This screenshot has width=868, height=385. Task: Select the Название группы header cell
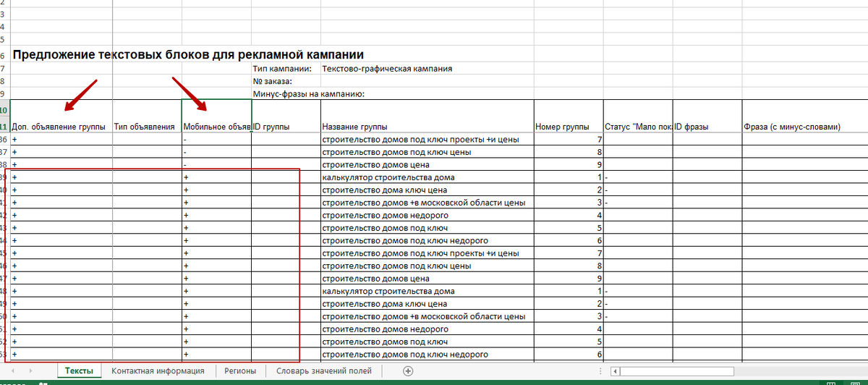(x=427, y=116)
